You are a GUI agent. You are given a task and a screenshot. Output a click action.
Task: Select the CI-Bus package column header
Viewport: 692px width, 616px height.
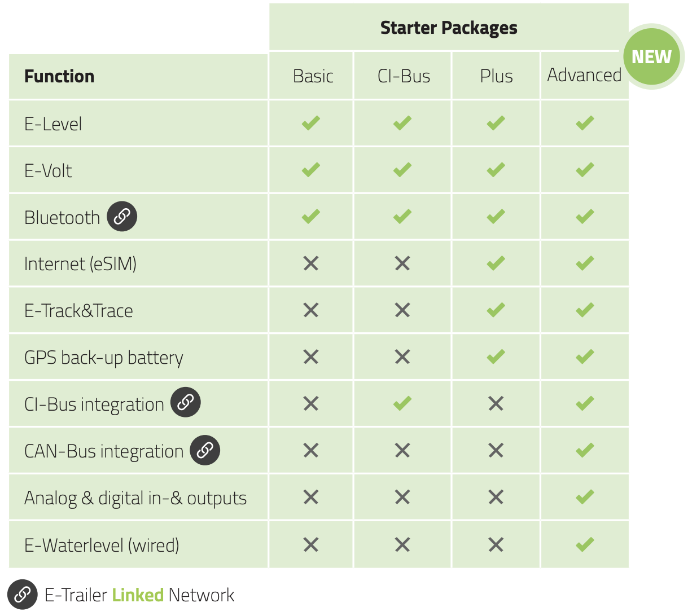[x=404, y=76]
